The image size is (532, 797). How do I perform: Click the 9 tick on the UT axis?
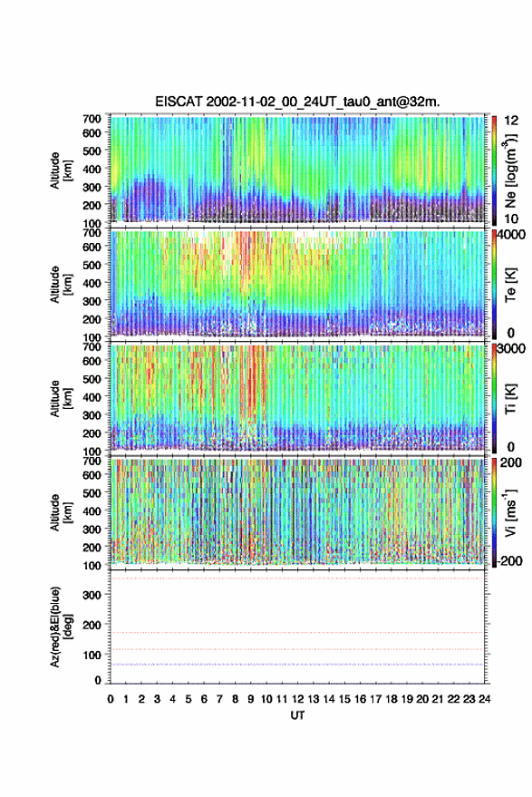pyautogui.click(x=250, y=699)
